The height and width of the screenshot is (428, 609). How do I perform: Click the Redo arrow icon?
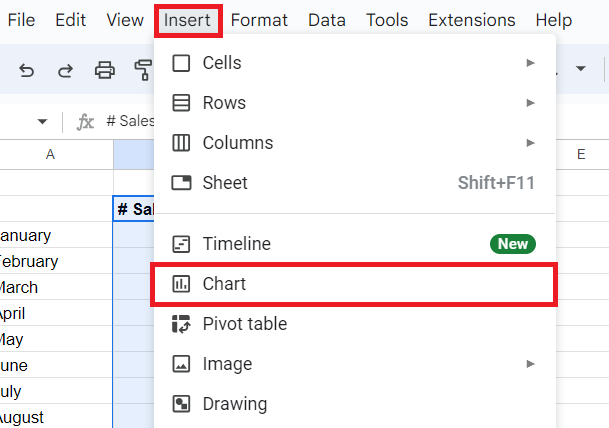pyautogui.click(x=65, y=71)
